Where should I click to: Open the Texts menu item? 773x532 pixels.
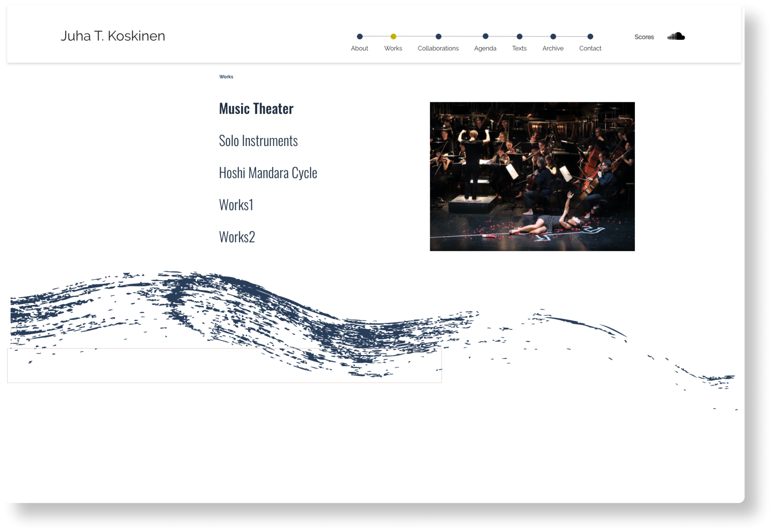(x=519, y=48)
